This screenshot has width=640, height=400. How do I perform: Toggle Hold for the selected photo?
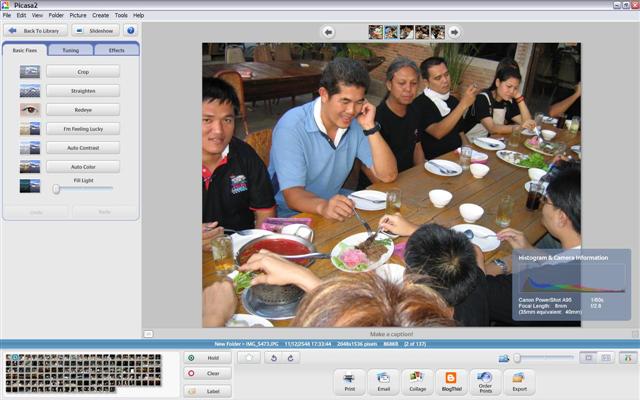pos(207,357)
